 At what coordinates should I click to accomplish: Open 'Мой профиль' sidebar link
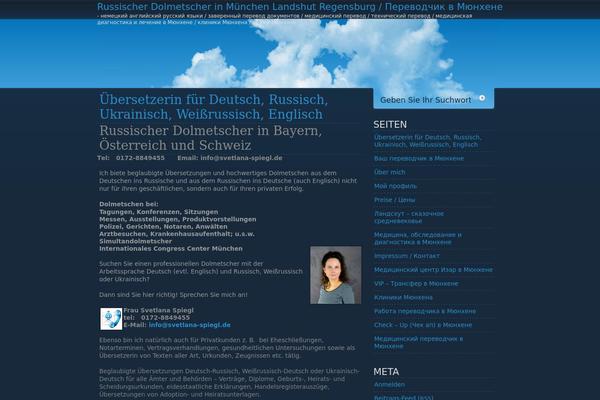(x=395, y=186)
